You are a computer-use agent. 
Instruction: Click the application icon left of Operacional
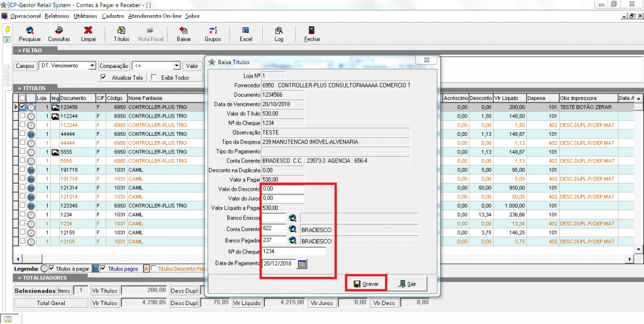[x=5, y=16]
